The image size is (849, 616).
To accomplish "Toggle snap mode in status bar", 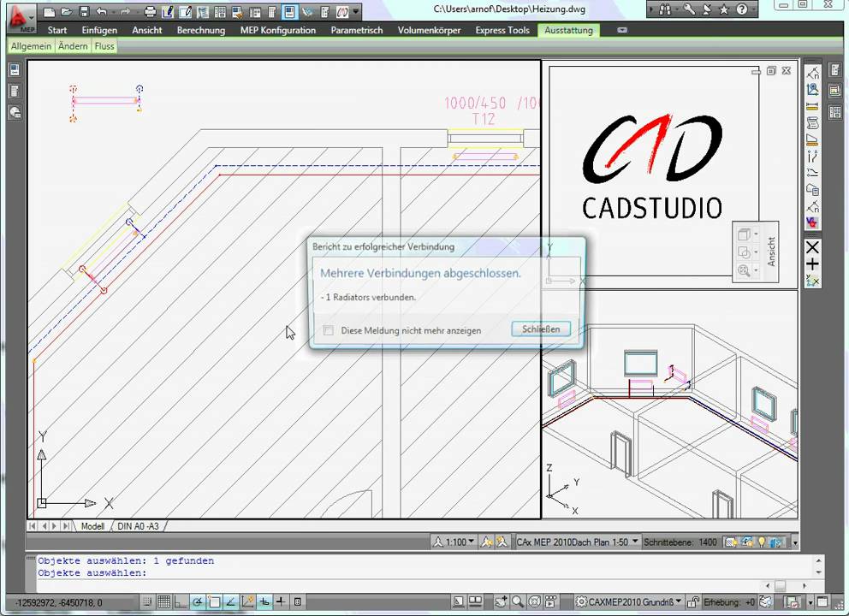I will 146,602.
